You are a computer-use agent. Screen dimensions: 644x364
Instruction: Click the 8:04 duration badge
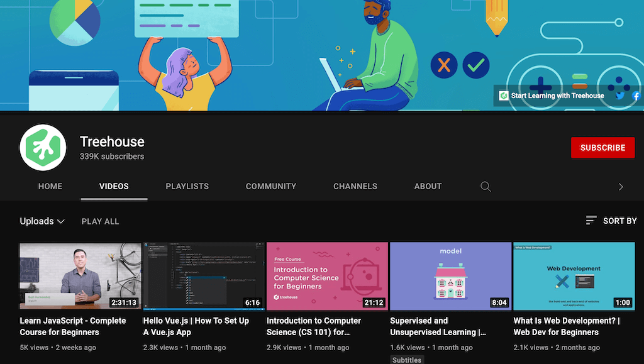[x=499, y=302]
